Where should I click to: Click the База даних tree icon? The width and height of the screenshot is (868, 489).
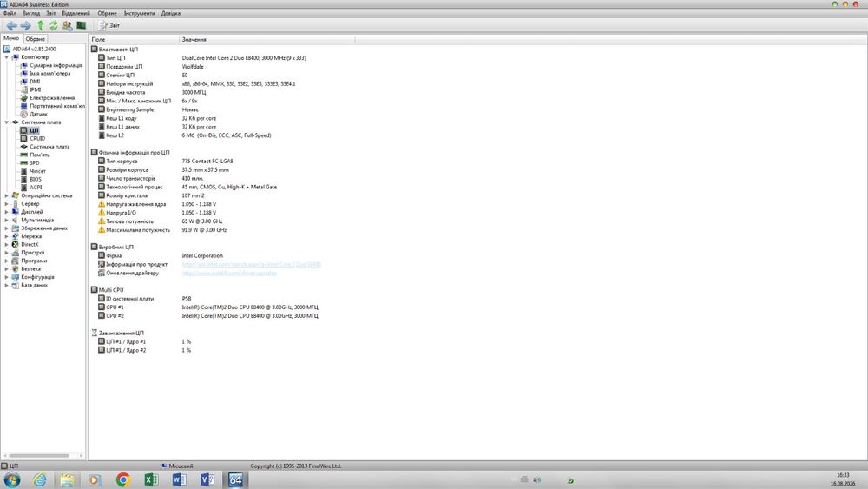click(15, 285)
